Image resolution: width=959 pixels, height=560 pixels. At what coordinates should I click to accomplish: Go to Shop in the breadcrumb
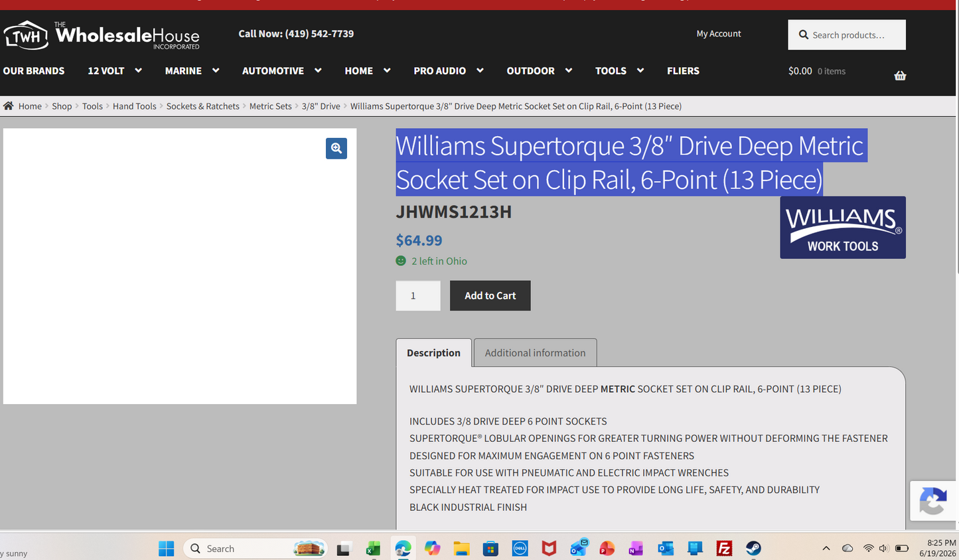pyautogui.click(x=62, y=106)
